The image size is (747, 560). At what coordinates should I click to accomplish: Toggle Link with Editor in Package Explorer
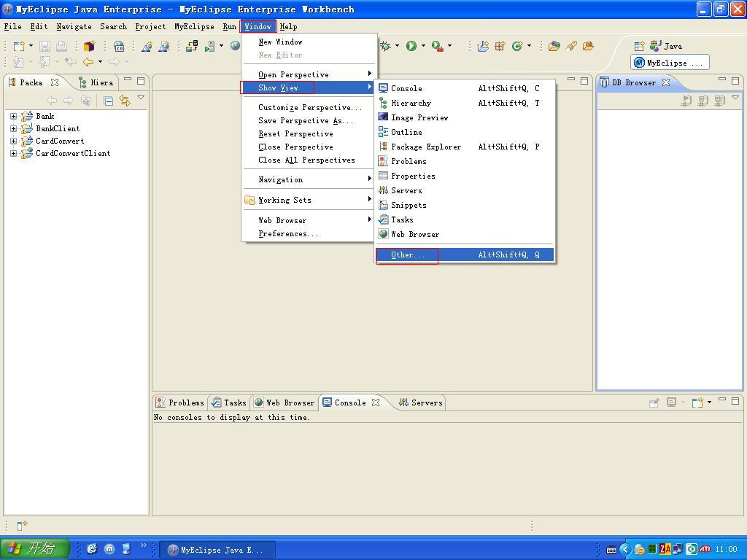point(125,101)
